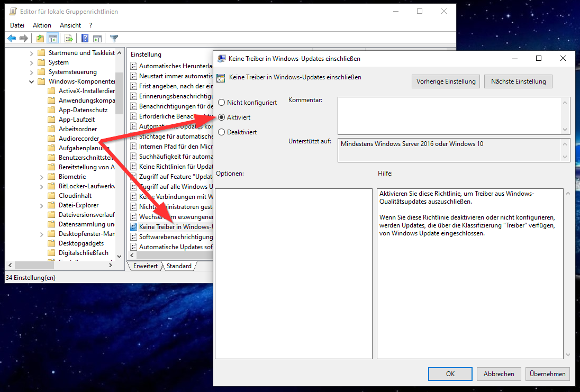
Task: Select the Arbeitsordner tree folder
Action: (78, 129)
